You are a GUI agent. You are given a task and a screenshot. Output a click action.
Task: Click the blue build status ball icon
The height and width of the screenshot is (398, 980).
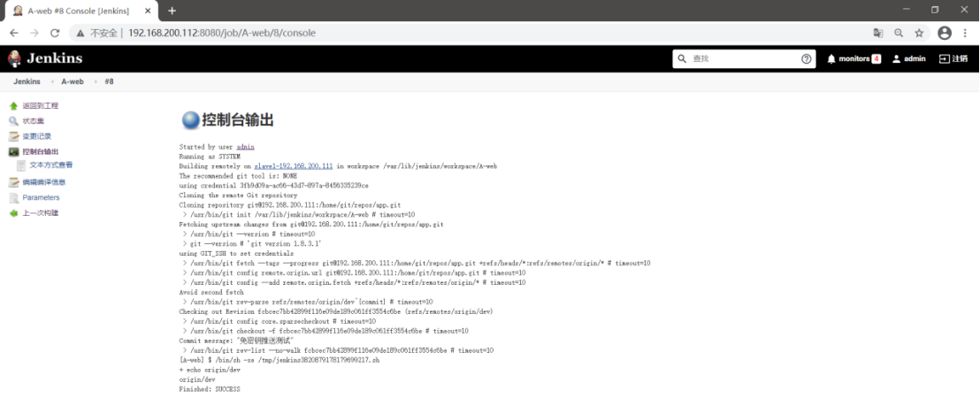pyautogui.click(x=190, y=120)
